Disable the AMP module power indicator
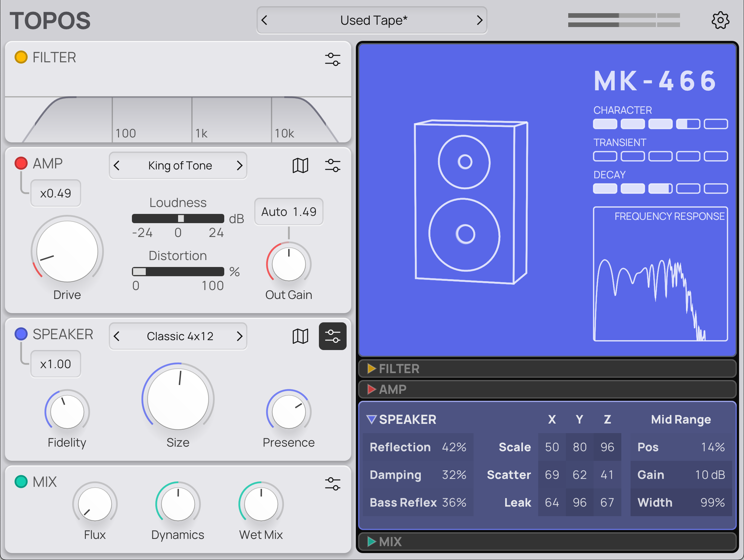744x560 pixels. [x=21, y=163]
